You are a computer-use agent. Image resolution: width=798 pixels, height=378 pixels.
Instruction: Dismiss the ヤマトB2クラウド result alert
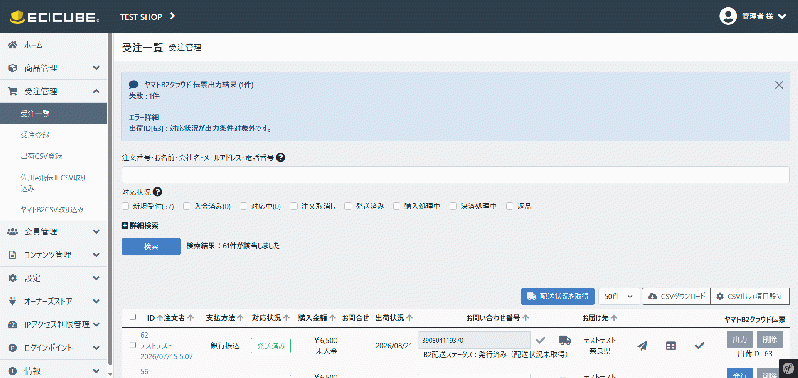[779, 85]
